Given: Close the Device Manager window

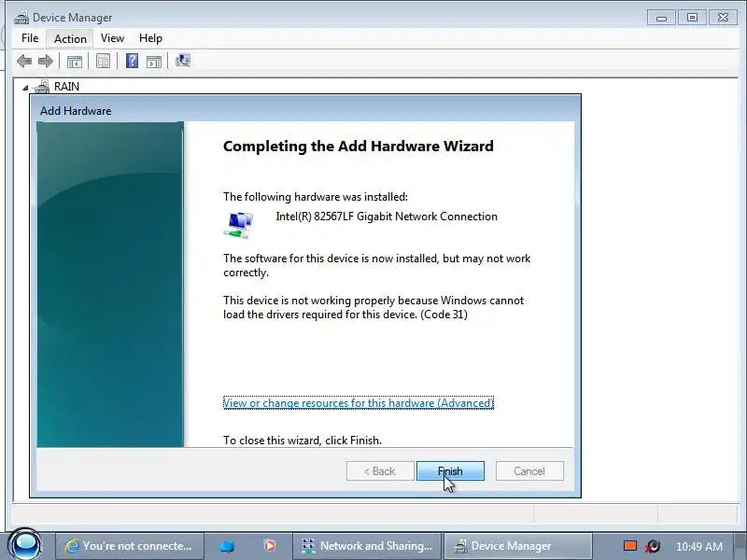Looking at the screenshot, I should (x=723, y=18).
